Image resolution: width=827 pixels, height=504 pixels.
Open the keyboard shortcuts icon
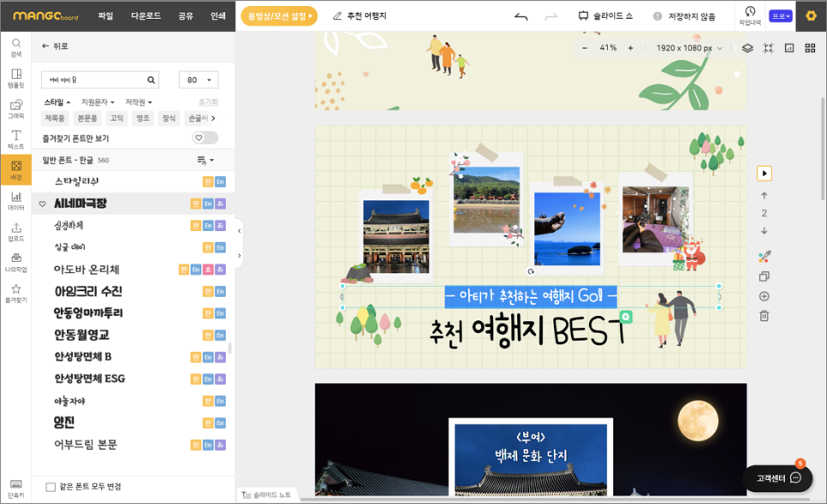click(15, 489)
